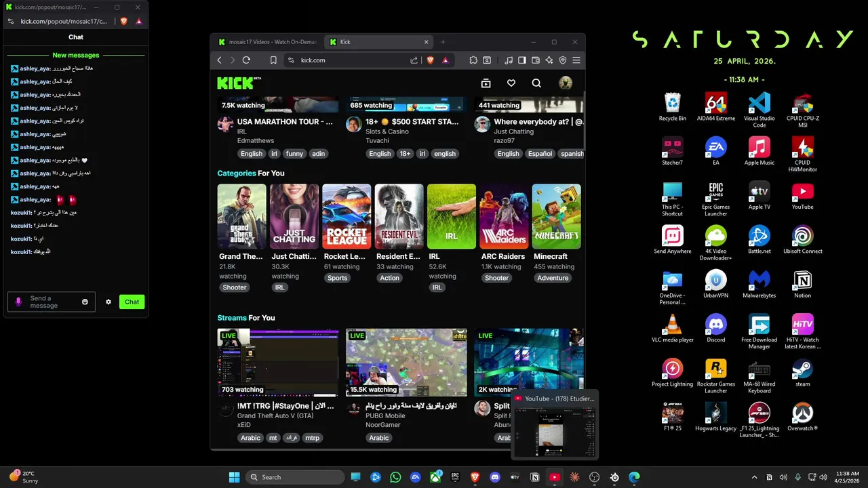Open the Rocket League category card
Image resolution: width=868 pixels, height=488 pixels.
point(347,216)
